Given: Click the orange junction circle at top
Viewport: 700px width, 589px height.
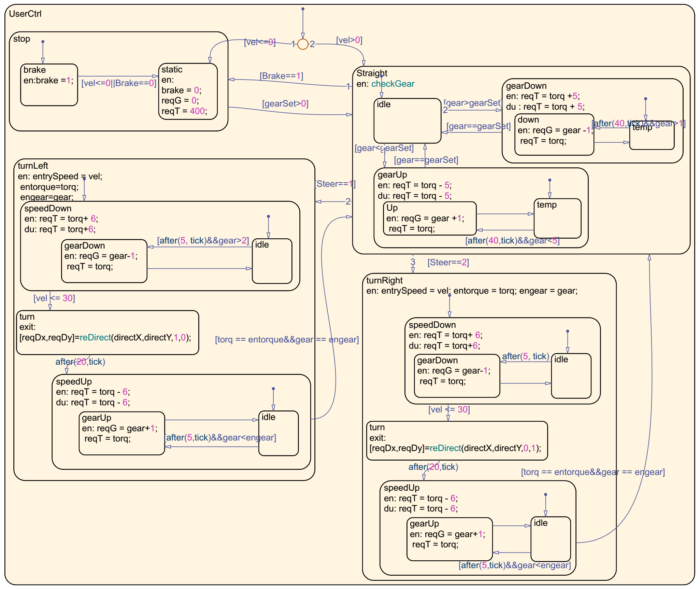Looking at the screenshot, I should pyautogui.click(x=303, y=44).
